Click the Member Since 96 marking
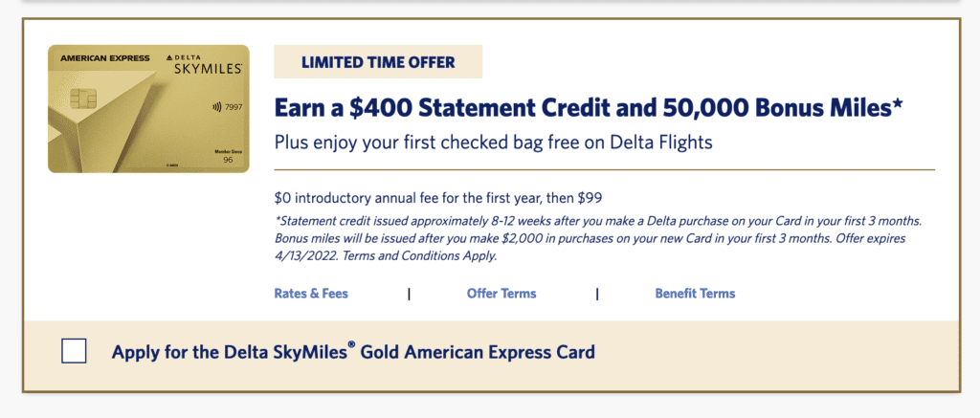980x418 pixels. pyautogui.click(x=228, y=156)
